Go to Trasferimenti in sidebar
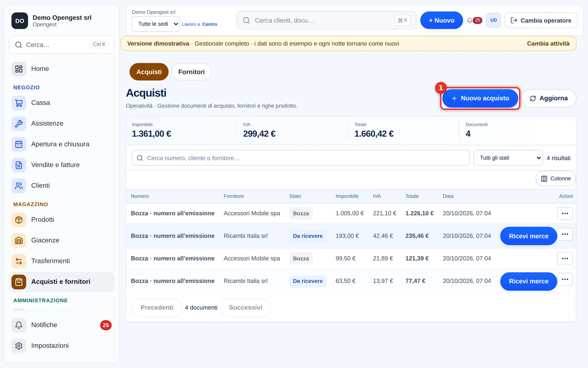The width and height of the screenshot is (588, 368). point(61,261)
